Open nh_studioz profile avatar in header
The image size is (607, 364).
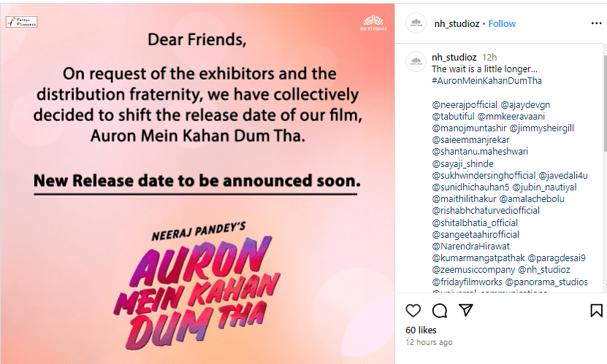click(416, 23)
